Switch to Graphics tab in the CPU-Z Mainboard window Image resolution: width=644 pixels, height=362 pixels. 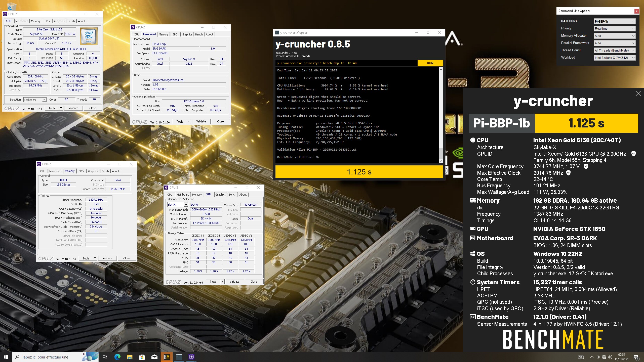[187, 34]
